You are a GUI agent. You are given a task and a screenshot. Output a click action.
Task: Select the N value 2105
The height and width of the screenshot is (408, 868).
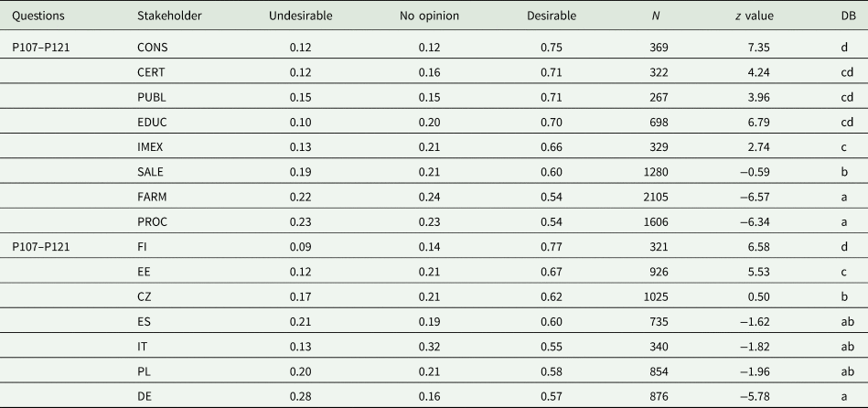(x=655, y=196)
